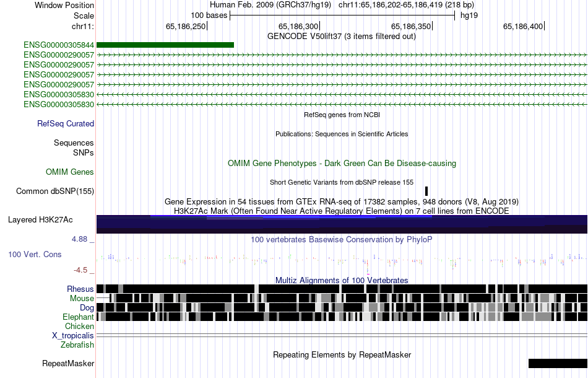Select the Zebrafish alignment label
The width and height of the screenshot is (588, 378).
tap(77, 345)
